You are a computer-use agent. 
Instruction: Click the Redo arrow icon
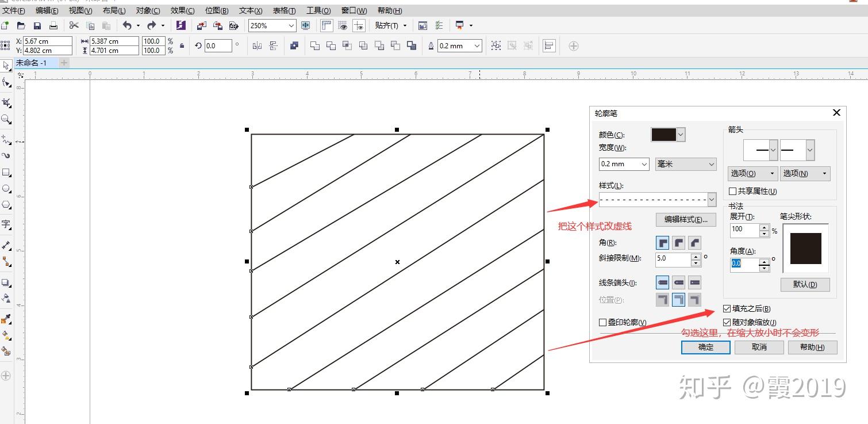coord(151,25)
